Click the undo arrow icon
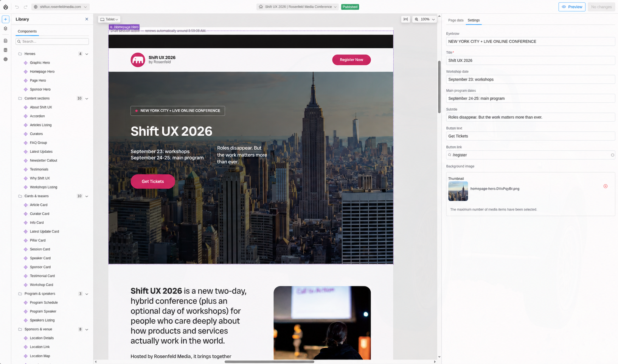The image size is (618, 364). (x=17, y=7)
